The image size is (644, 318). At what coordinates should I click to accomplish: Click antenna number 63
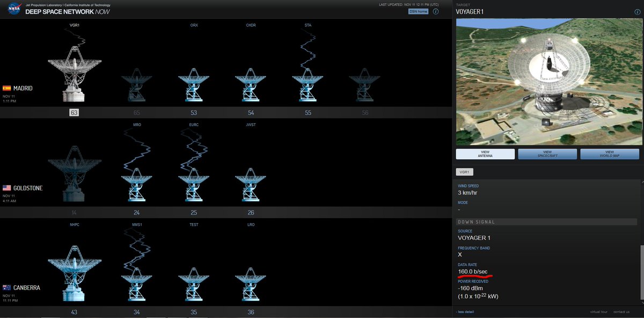[x=74, y=113]
